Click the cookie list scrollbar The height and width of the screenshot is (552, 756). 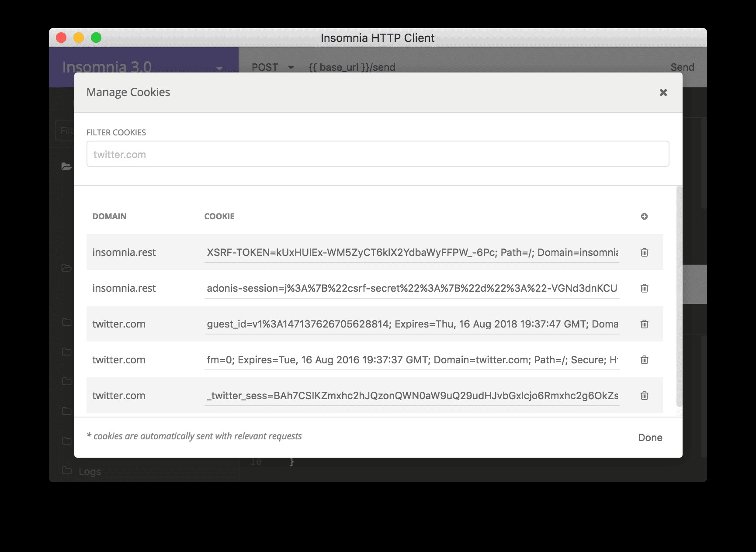click(679, 297)
